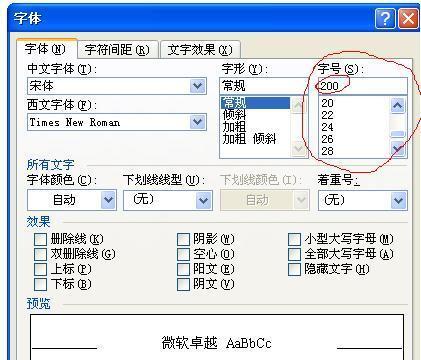Open the 字体颜色 自动 dropdown
Viewport: 421px width, 360px height.
[x=108, y=200]
